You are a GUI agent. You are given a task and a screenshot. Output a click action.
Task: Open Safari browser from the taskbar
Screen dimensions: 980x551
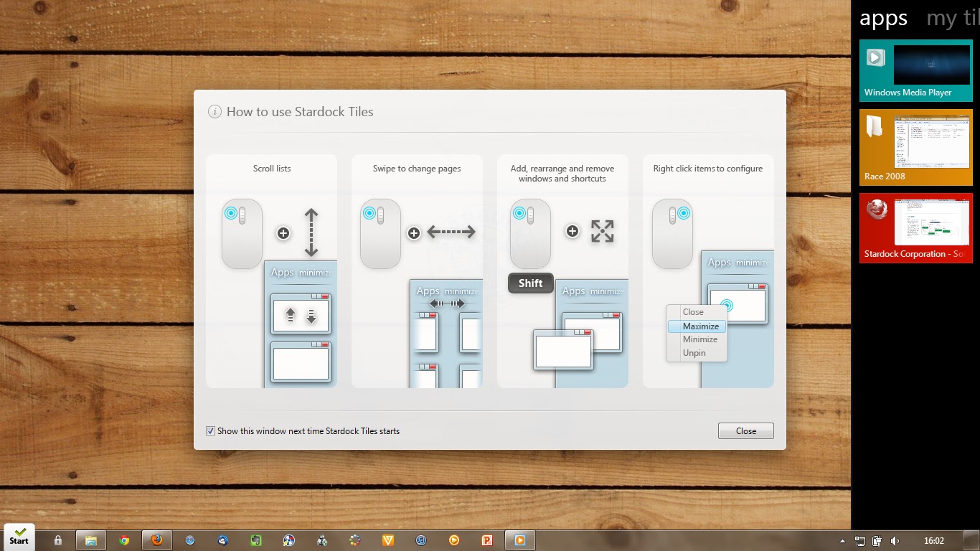tap(189, 540)
